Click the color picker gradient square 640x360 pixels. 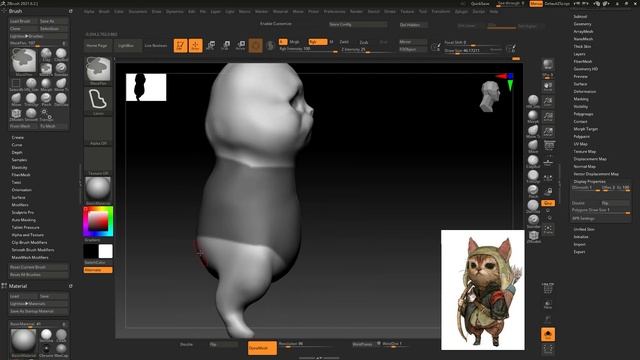click(x=98, y=221)
